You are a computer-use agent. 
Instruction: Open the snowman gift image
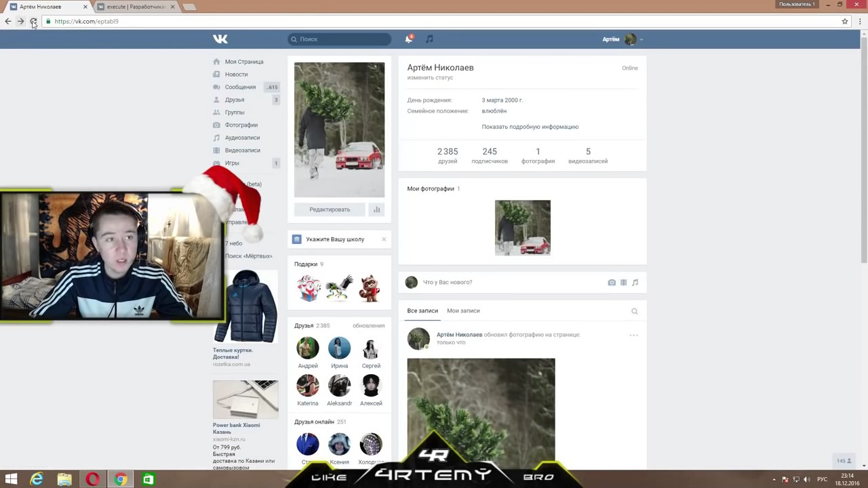(x=309, y=288)
